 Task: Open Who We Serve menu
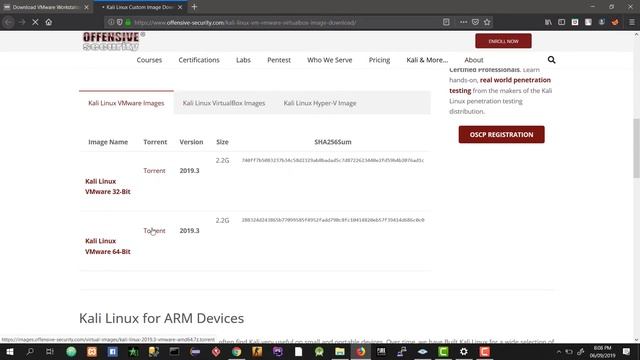click(329, 60)
